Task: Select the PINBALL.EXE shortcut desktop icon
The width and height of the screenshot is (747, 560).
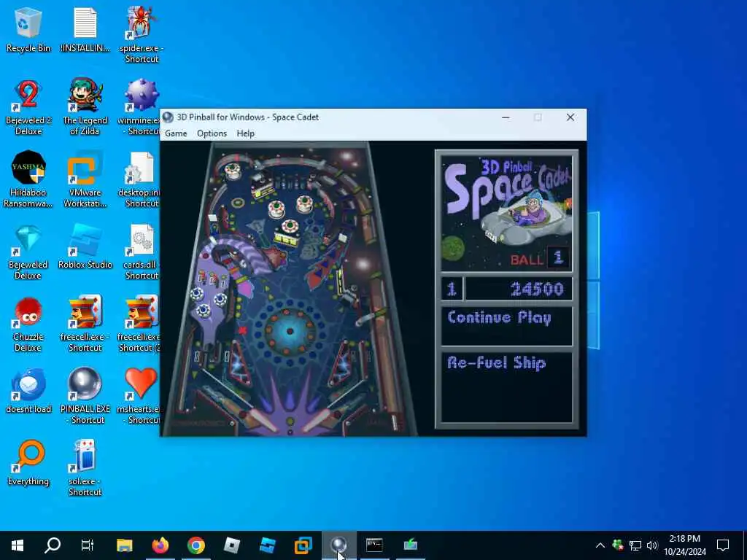Action: [85, 396]
